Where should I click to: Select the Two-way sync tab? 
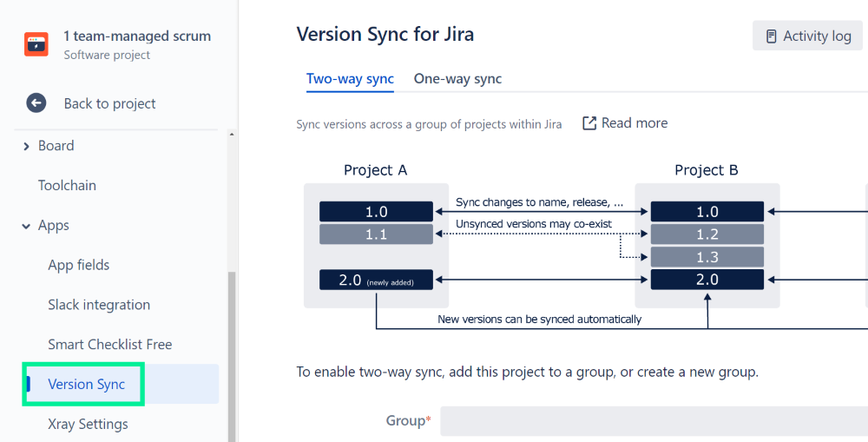[350, 79]
